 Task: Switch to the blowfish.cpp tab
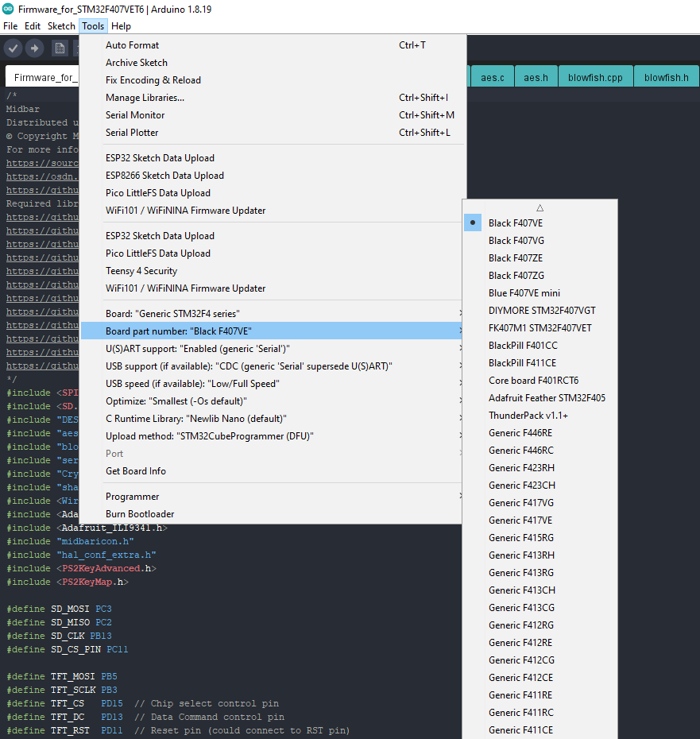(596, 76)
